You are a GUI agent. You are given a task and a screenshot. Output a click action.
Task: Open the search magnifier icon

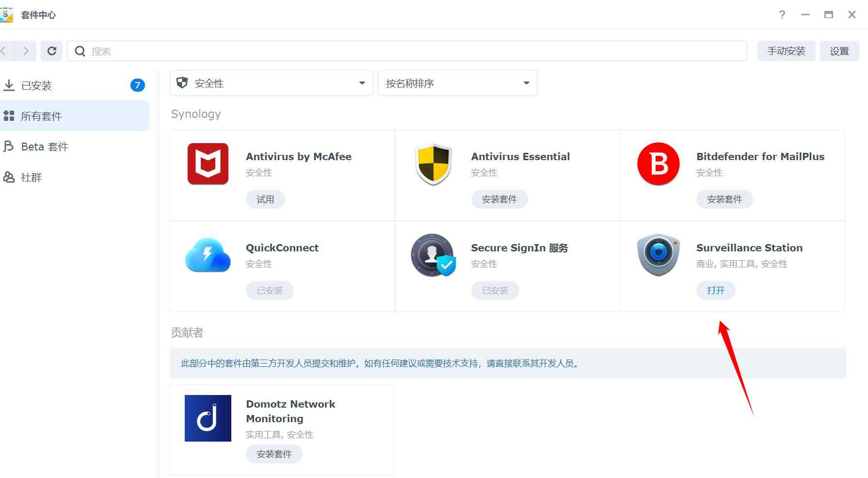pos(80,50)
